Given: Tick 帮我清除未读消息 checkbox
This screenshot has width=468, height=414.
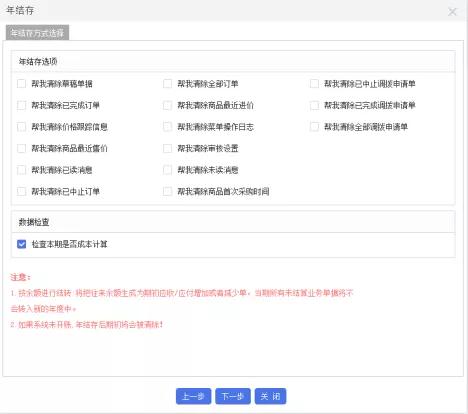Looking at the screenshot, I should pos(167,170).
